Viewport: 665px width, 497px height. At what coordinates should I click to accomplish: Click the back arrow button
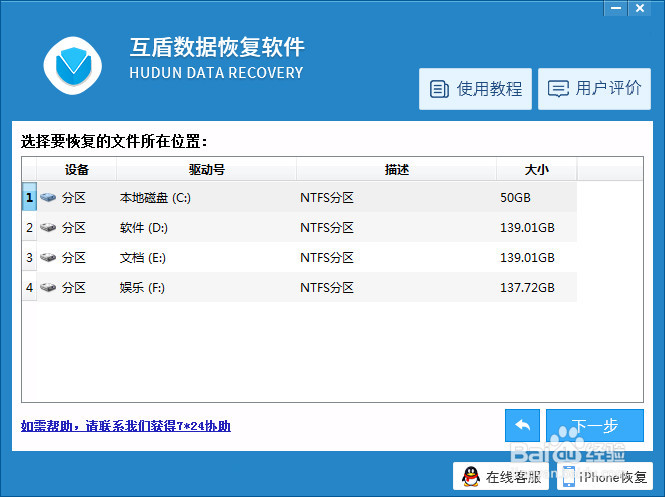[522, 425]
